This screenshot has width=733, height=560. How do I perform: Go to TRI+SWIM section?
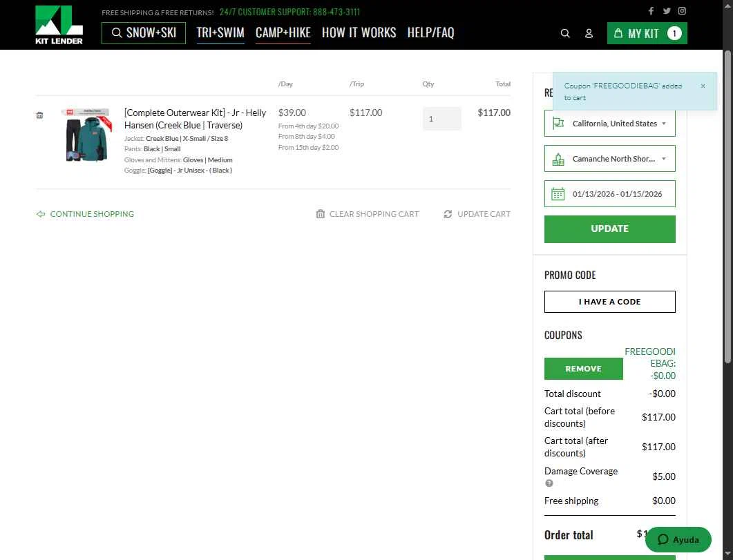tap(220, 32)
